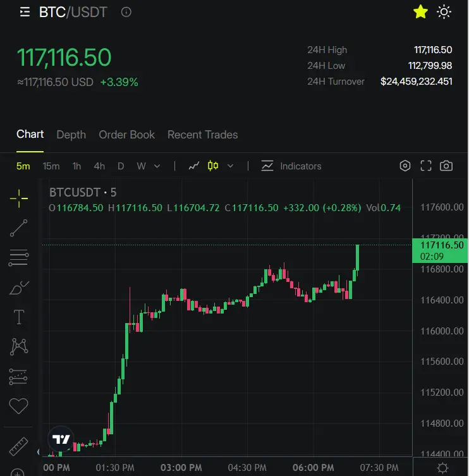The image size is (469, 476).
Task: Click the 24H Turnover value
Action: tap(416, 82)
